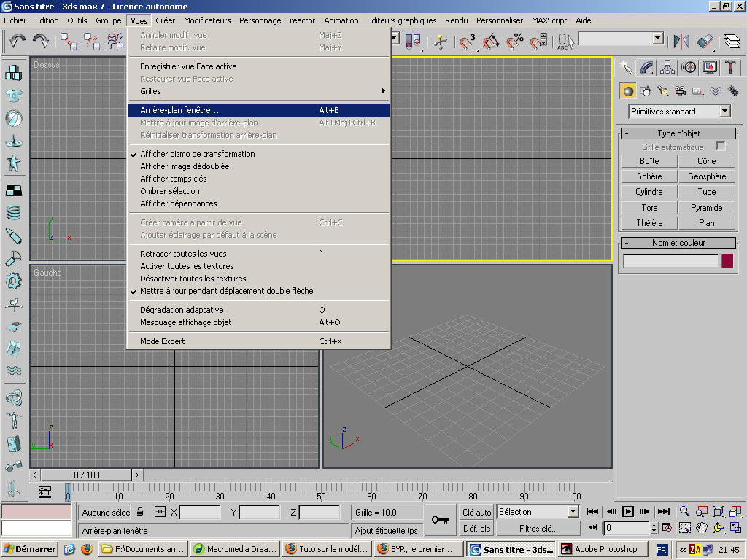Click the object name input field
747x560 pixels.
pyautogui.click(x=671, y=261)
